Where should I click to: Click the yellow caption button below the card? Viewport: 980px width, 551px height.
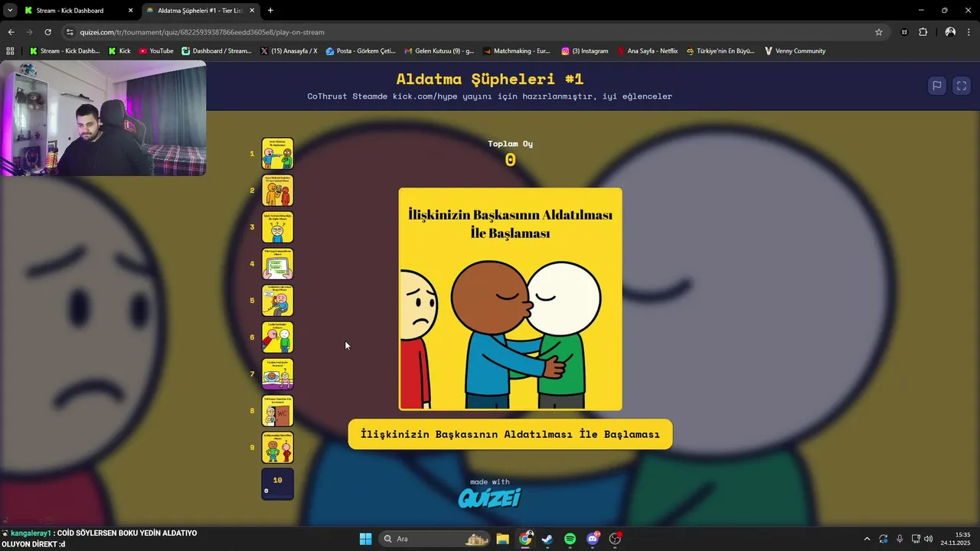[510, 434]
